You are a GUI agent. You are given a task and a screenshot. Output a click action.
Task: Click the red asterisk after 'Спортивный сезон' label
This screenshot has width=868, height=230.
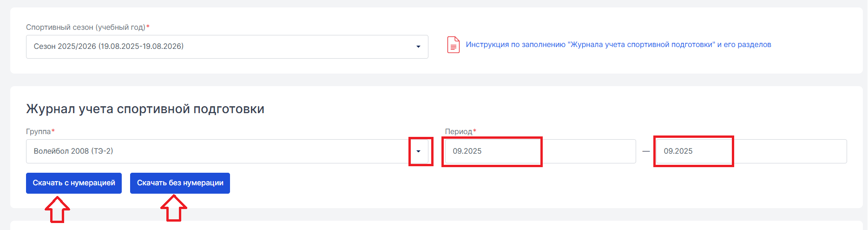(x=148, y=27)
